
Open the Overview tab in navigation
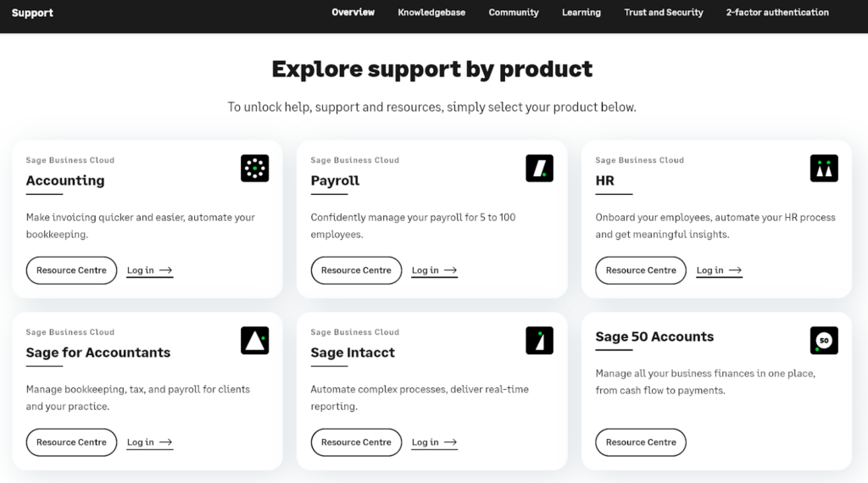point(353,12)
